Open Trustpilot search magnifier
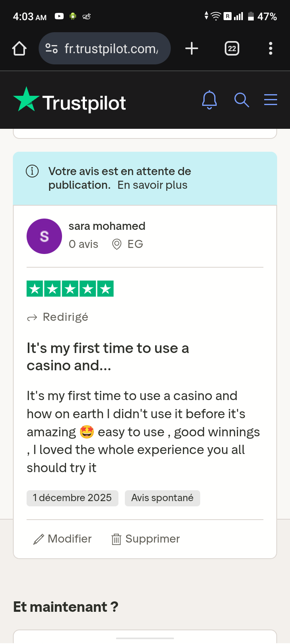 242,100
